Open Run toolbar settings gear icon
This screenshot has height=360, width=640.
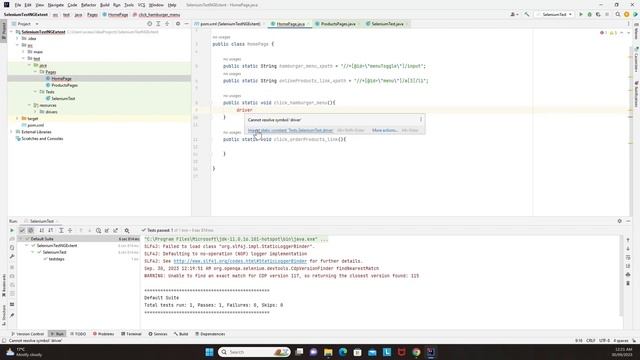pyautogui.click(x=127, y=231)
